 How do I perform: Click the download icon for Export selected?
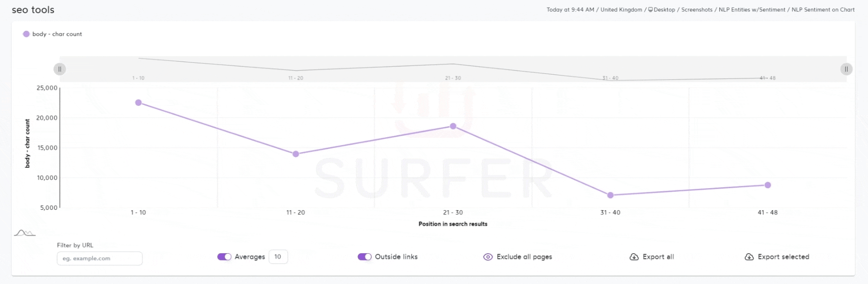point(749,257)
